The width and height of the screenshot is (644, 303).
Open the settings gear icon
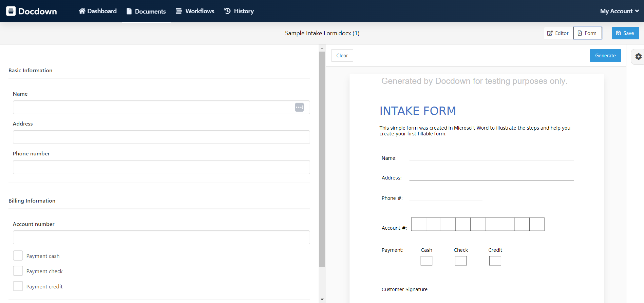point(638,57)
